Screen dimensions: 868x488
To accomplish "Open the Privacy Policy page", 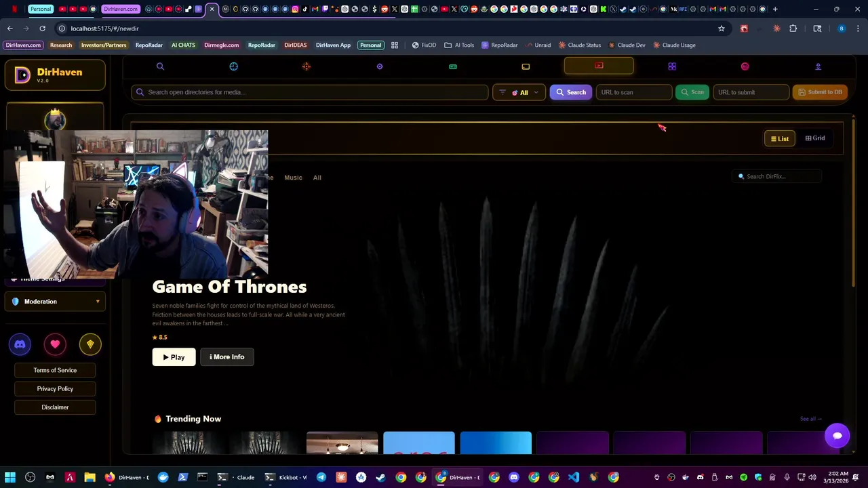I will [55, 389].
